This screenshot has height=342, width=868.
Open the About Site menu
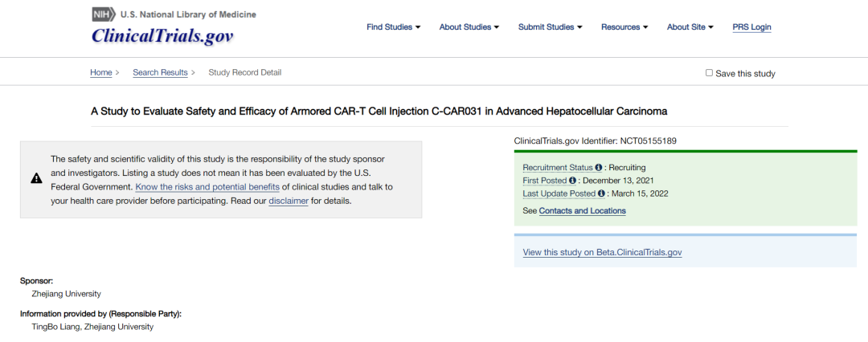690,27
